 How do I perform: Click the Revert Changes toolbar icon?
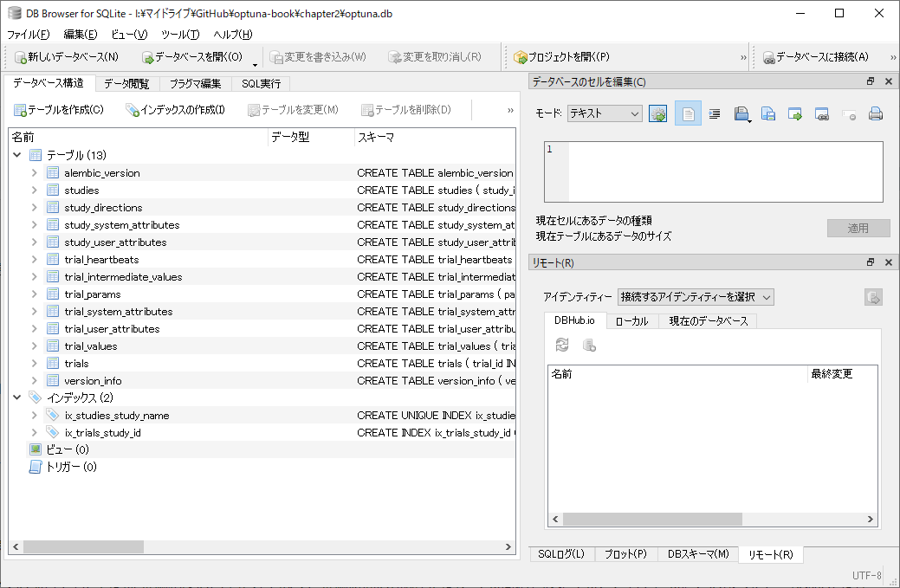point(394,57)
